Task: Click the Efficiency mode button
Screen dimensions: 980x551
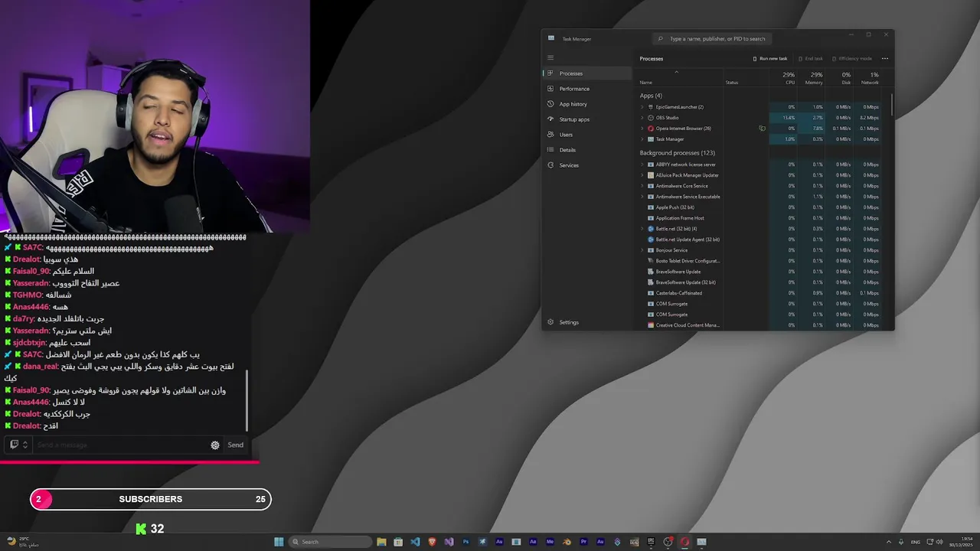Action: click(851, 58)
